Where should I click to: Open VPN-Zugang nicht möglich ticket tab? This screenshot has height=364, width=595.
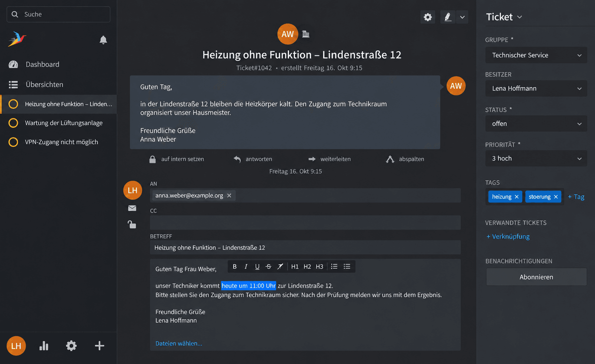pyautogui.click(x=58, y=142)
